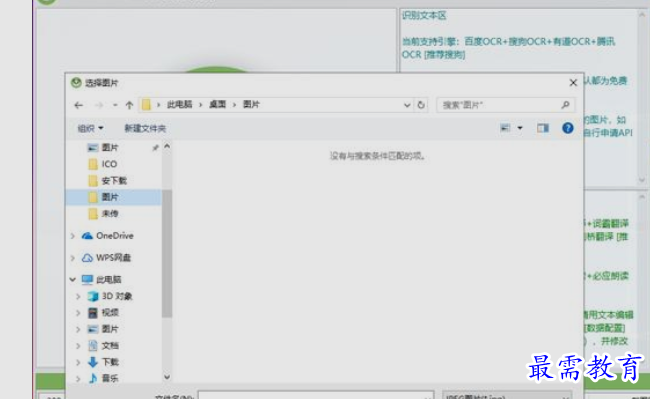Click the folder icon in address bar

click(x=146, y=104)
